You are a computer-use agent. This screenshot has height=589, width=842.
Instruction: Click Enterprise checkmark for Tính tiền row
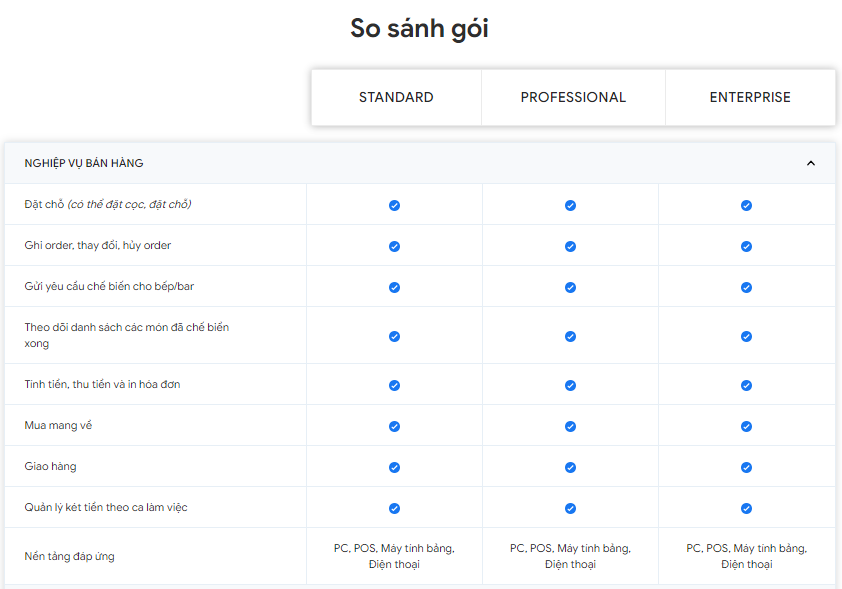coord(746,385)
